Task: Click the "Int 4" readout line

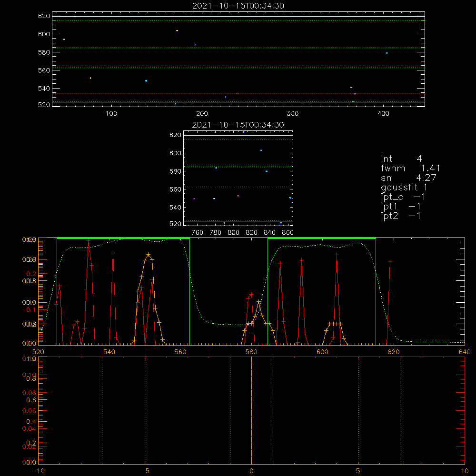Action: (401, 159)
